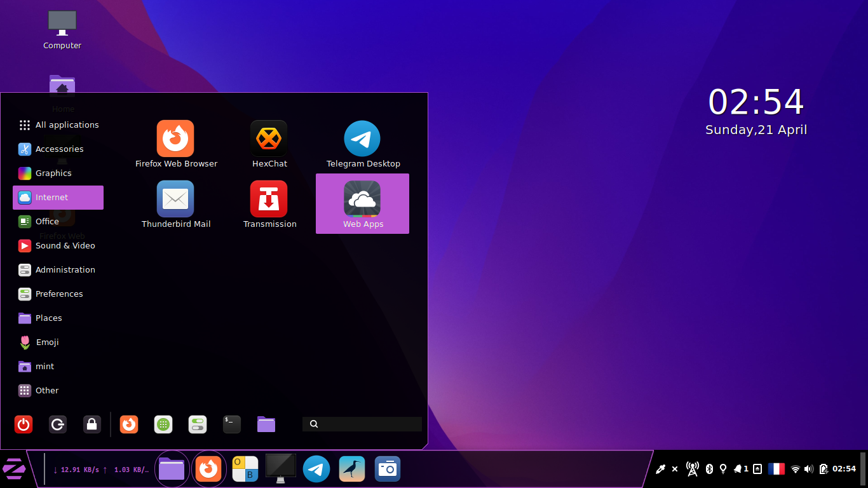Open the highlighted Web Apps entry
The height and width of the screenshot is (488, 868).
click(363, 205)
